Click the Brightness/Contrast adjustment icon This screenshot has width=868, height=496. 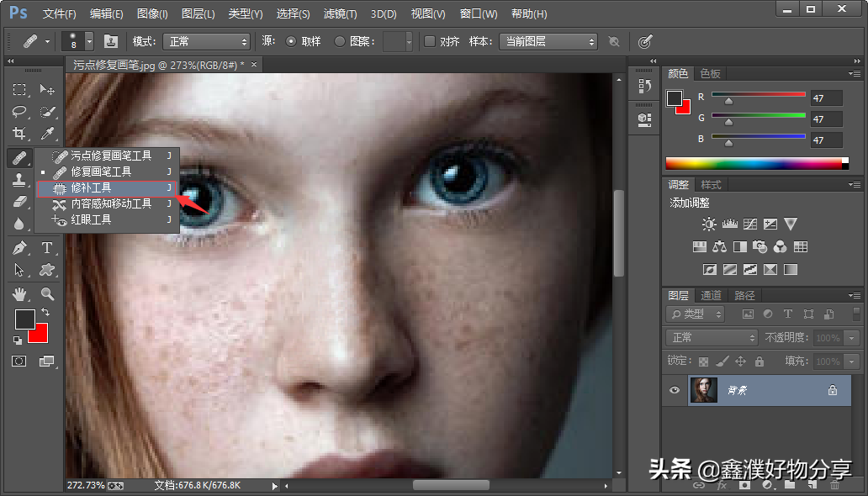(709, 224)
